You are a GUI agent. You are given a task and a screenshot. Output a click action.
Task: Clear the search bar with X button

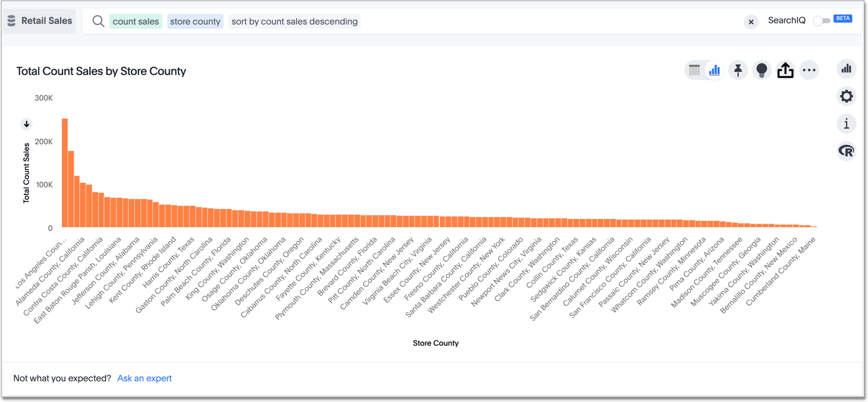click(x=751, y=22)
